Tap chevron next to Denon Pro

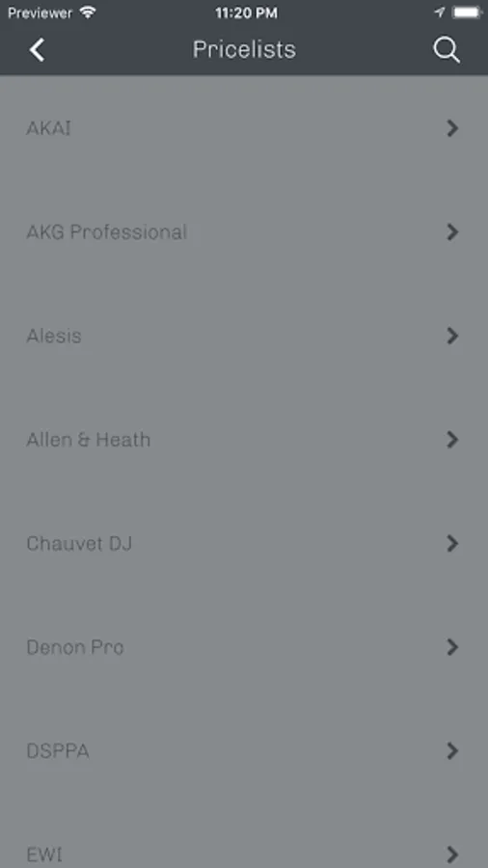click(452, 646)
